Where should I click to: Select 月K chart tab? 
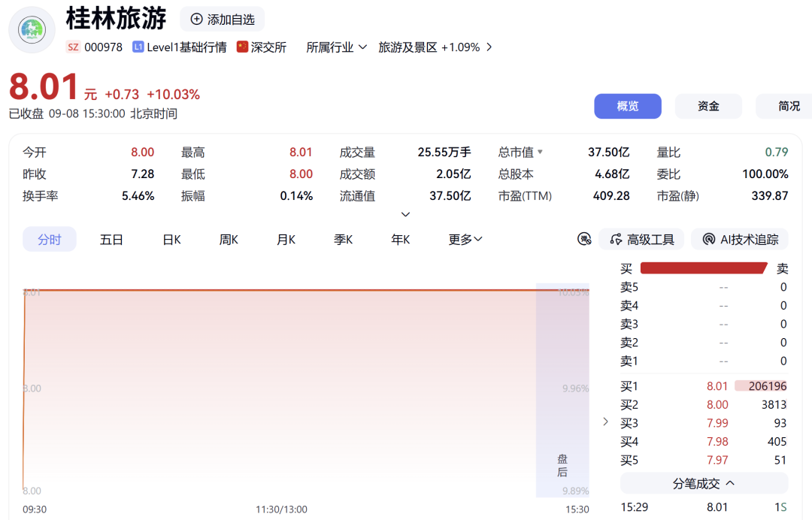point(286,240)
